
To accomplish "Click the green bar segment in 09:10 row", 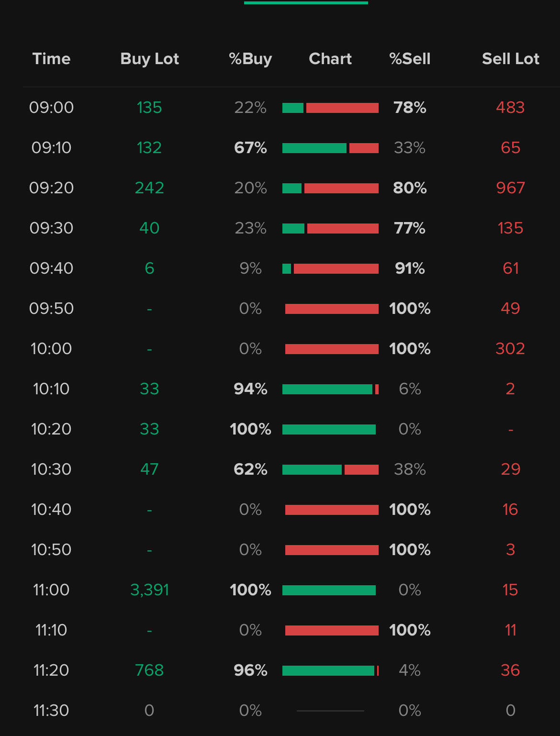I will pos(314,148).
